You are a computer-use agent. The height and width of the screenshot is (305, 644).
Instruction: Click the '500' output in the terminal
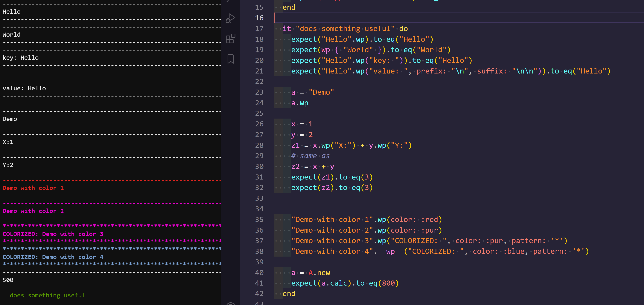click(8, 280)
